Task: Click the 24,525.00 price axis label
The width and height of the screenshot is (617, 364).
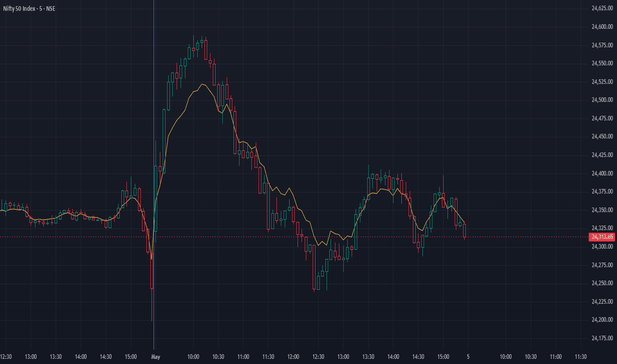Action: 602,82
